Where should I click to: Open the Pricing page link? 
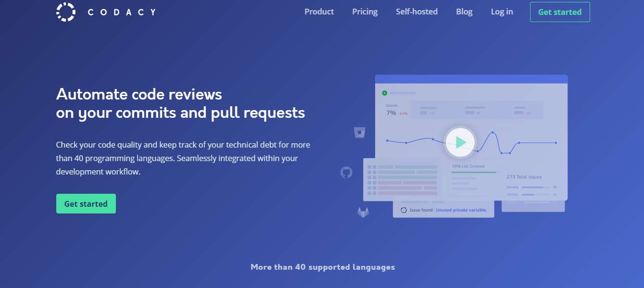pyautogui.click(x=365, y=12)
